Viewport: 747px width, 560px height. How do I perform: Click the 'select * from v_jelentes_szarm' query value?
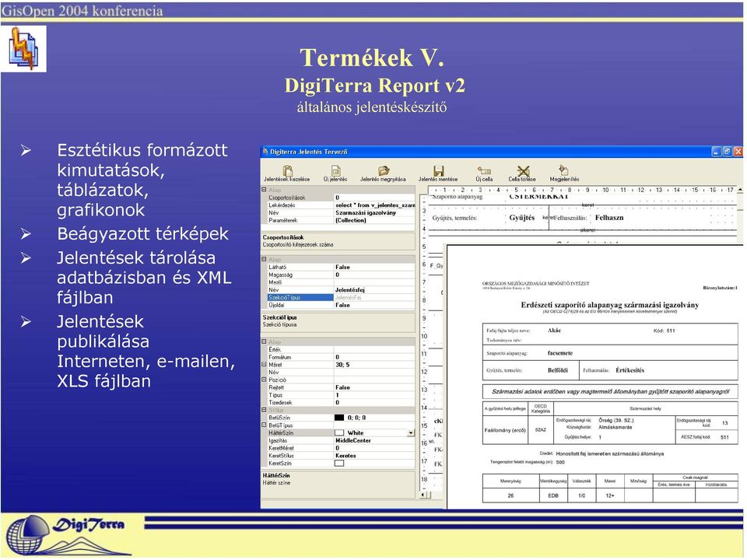tap(375, 205)
